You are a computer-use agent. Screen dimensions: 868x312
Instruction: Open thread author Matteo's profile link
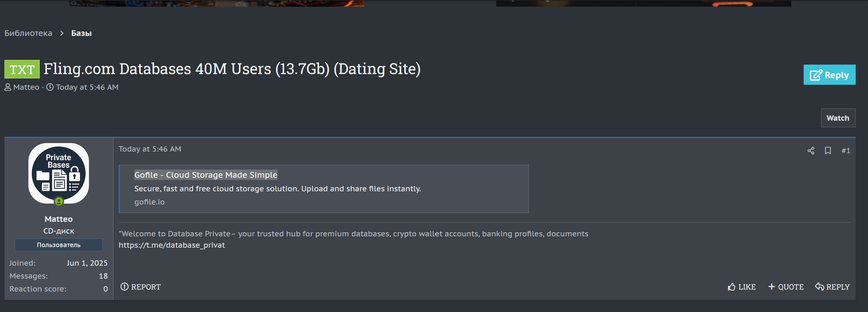click(x=26, y=87)
